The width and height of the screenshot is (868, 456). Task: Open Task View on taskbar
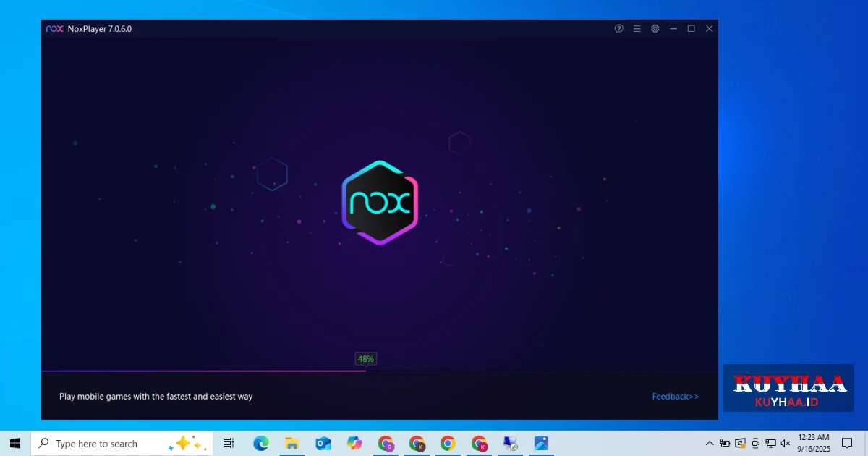[229, 443]
